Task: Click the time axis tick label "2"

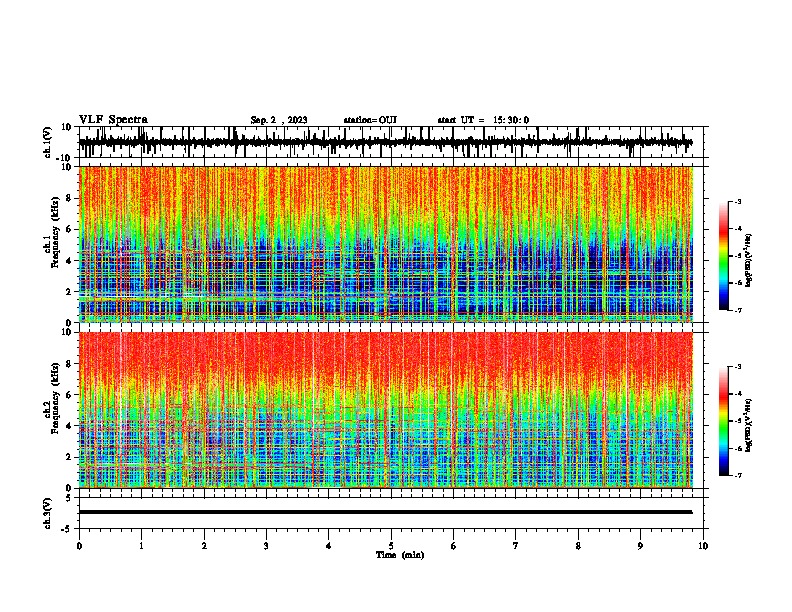Action: (204, 546)
